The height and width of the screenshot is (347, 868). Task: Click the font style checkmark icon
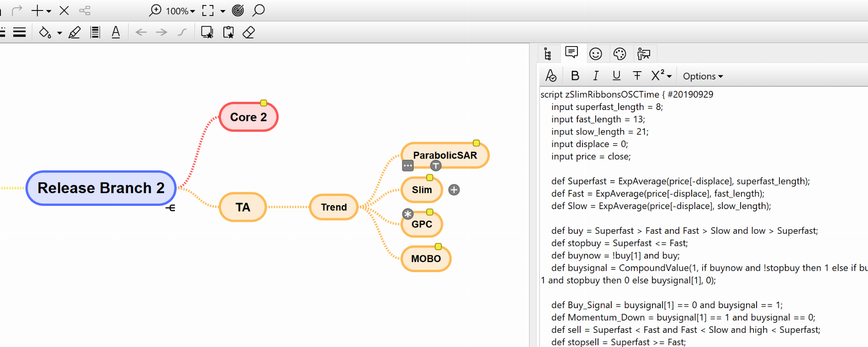551,76
